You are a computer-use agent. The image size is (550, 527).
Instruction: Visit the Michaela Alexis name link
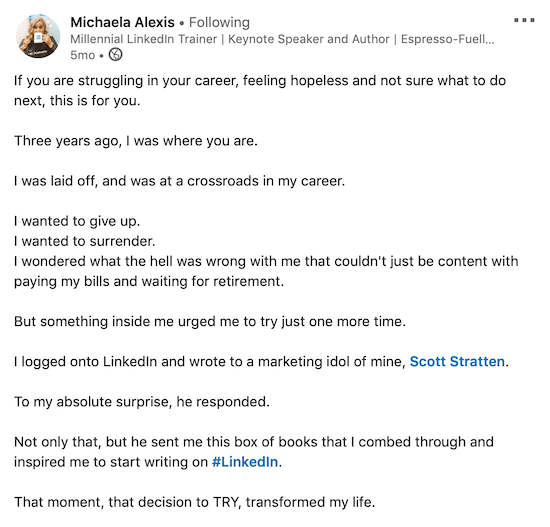coord(122,22)
